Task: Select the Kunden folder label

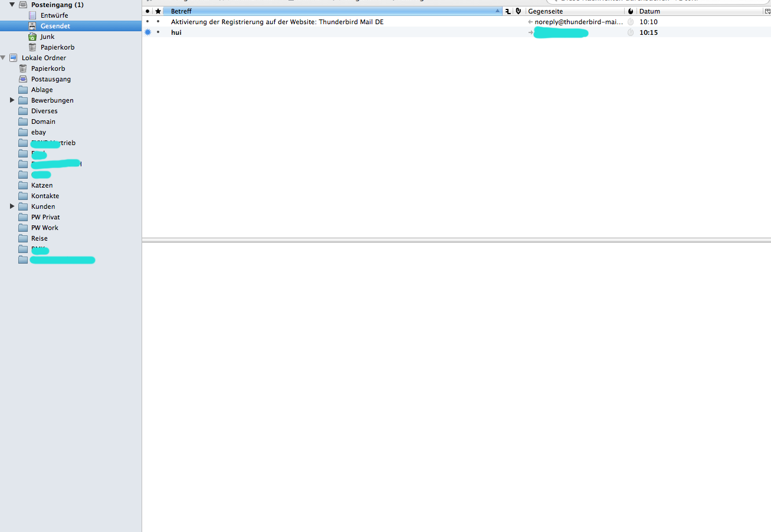Action: tap(43, 206)
